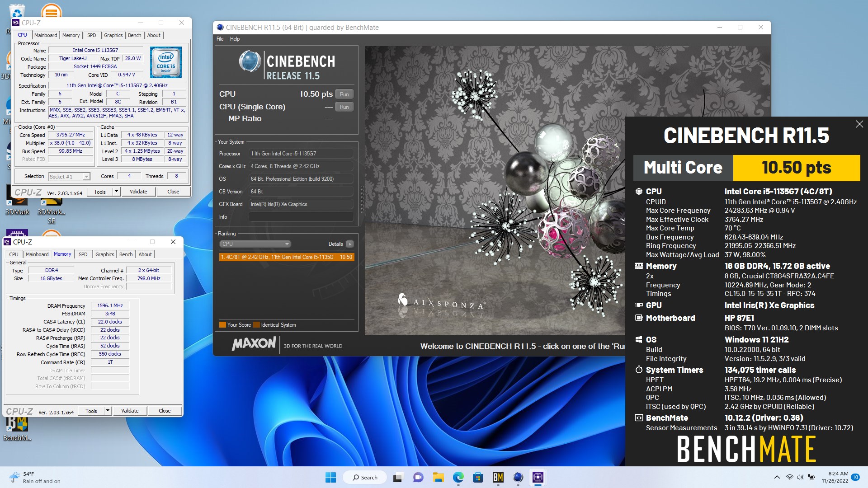
Task: Open Bench tab in top CPU-Z
Action: pyautogui.click(x=134, y=35)
